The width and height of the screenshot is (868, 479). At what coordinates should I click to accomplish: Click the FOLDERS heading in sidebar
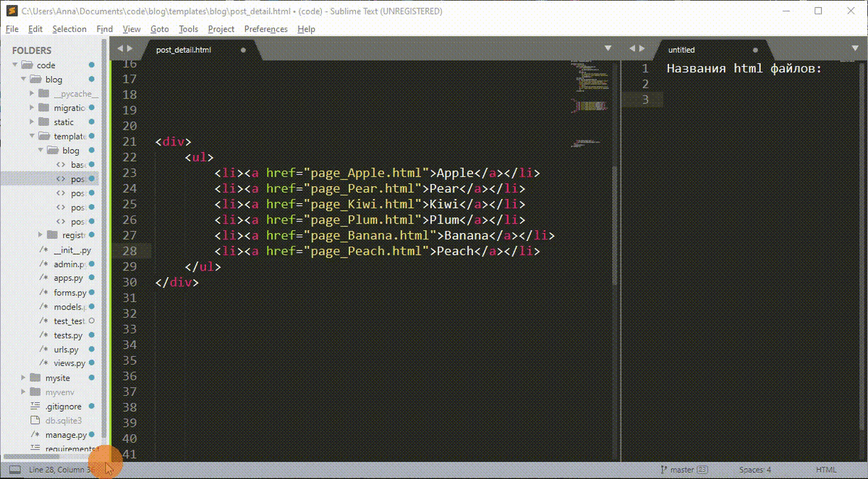coord(32,51)
